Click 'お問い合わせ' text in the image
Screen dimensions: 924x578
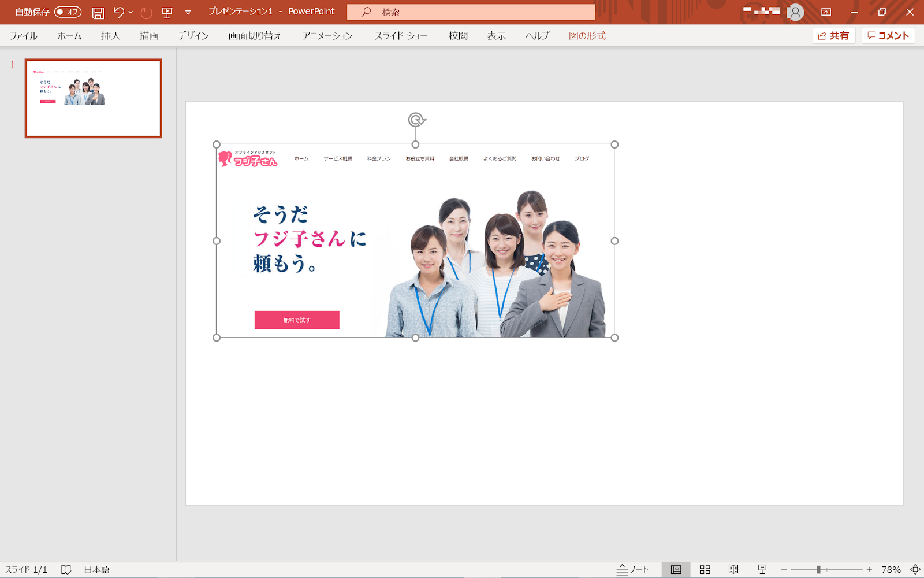coord(546,158)
